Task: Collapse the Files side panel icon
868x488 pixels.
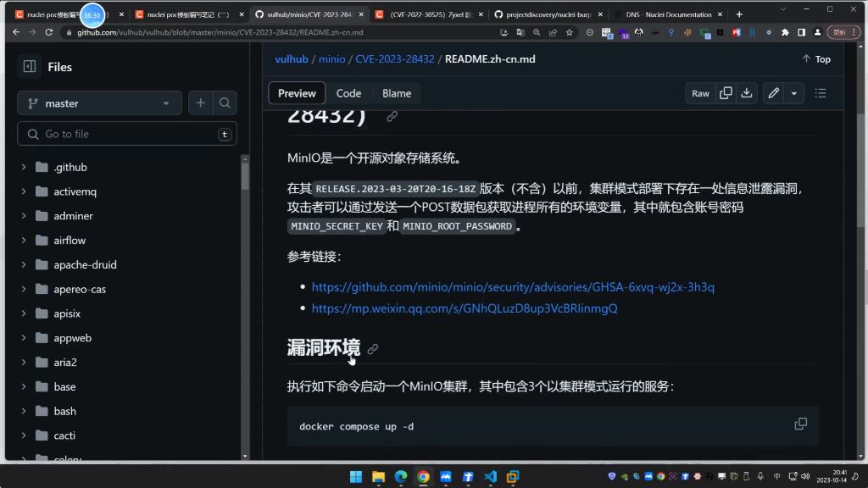Action: click(x=30, y=67)
